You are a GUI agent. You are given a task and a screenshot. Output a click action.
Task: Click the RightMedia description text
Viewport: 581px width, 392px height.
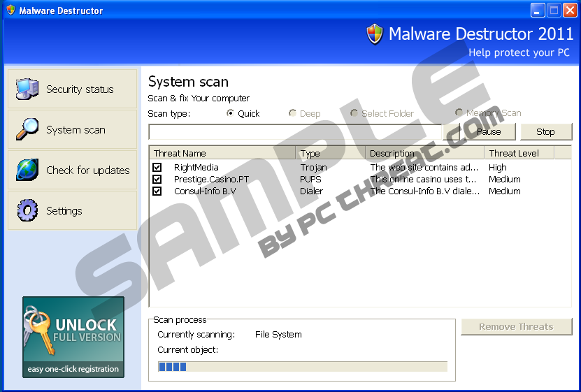click(x=424, y=167)
